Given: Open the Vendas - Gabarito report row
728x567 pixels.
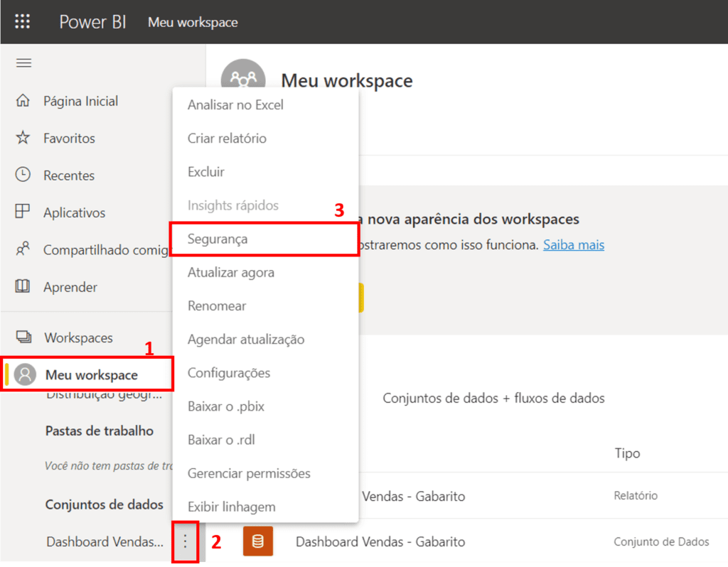Looking at the screenshot, I should click(x=413, y=496).
